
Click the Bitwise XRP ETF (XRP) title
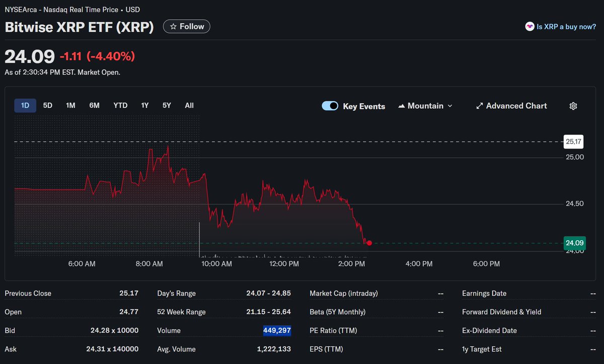coord(80,27)
